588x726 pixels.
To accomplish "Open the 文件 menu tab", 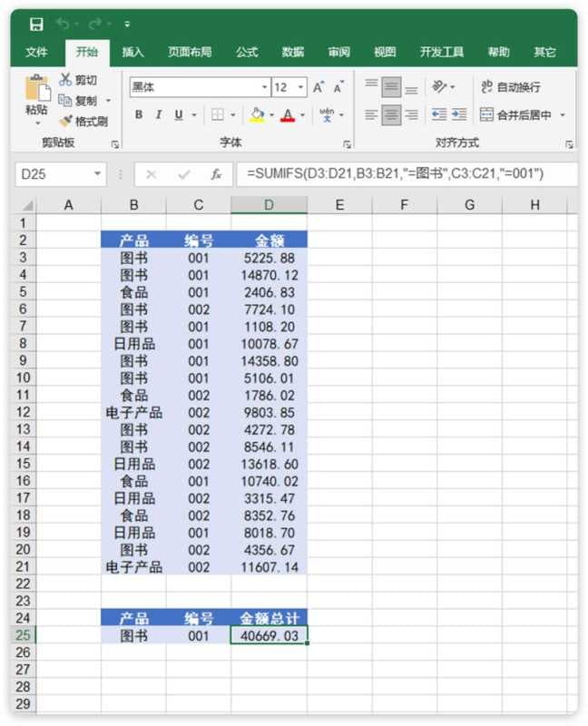I will 36,52.
